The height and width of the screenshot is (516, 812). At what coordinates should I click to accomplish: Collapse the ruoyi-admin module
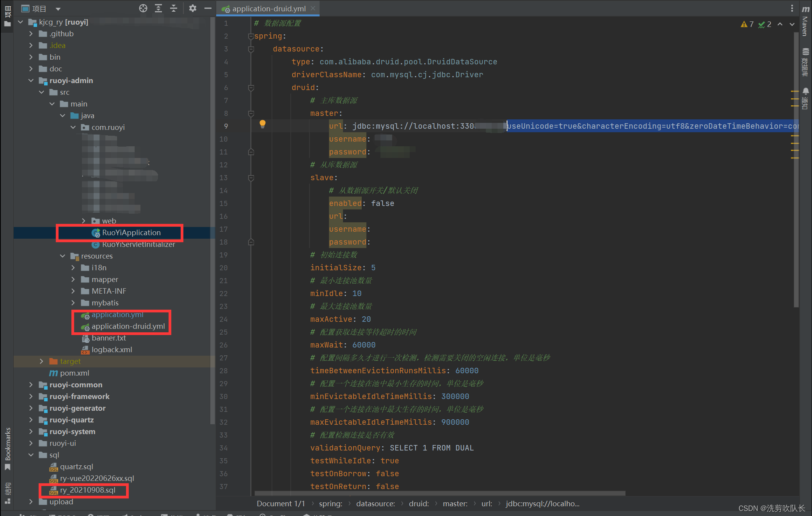click(x=31, y=81)
